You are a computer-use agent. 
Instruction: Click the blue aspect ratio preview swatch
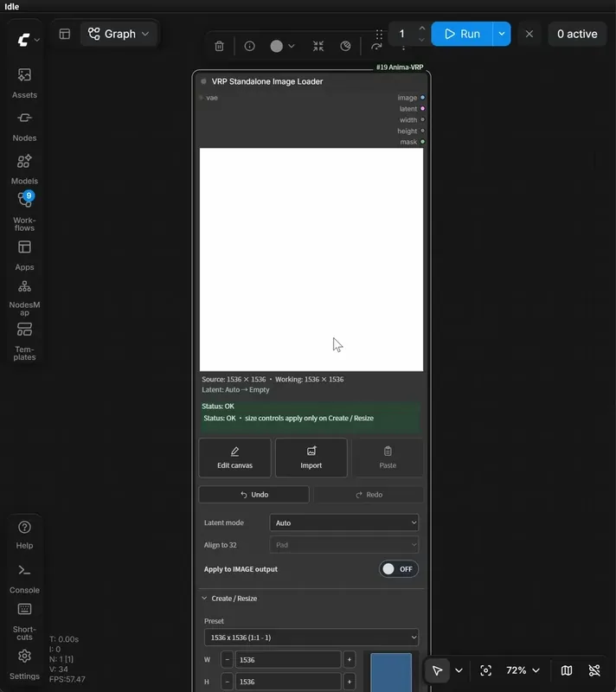pos(391,672)
